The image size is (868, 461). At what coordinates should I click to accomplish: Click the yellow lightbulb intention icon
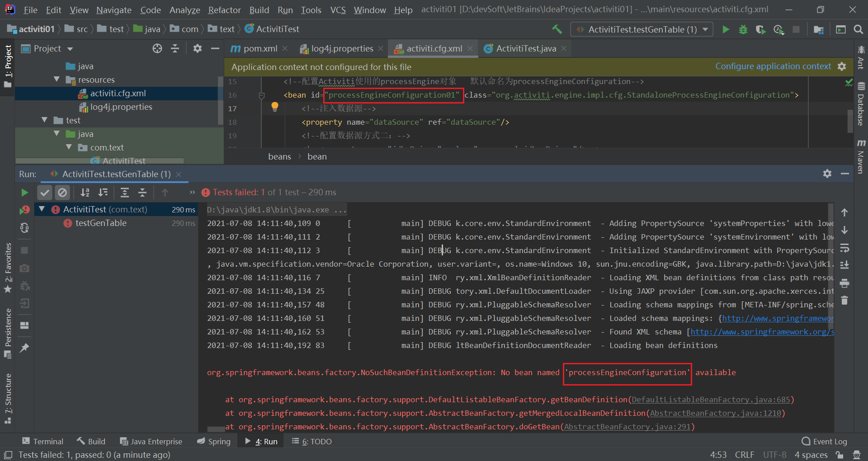tap(274, 107)
